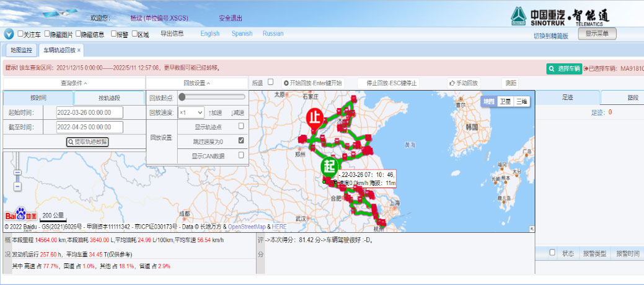This screenshot has width=644, height=285.
Task: Click the 手动回放 button
Action: (464, 83)
